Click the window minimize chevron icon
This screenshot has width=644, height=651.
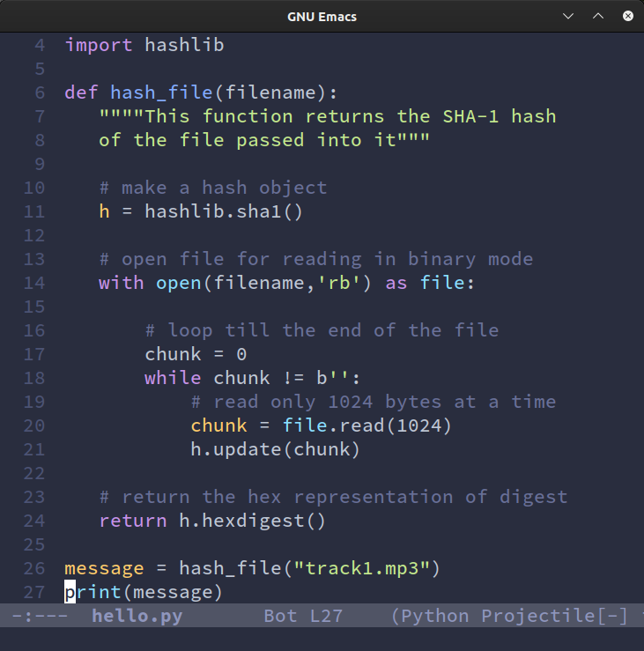568,16
